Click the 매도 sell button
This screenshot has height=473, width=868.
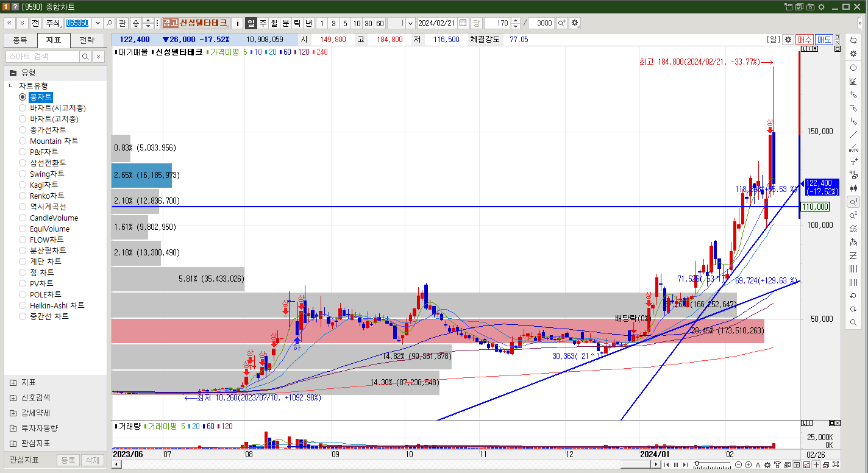point(824,40)
